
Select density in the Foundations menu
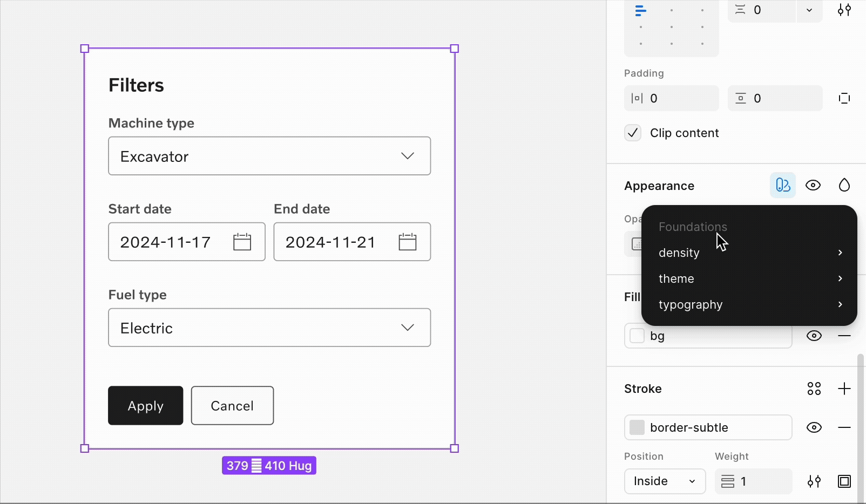point(679,253)
